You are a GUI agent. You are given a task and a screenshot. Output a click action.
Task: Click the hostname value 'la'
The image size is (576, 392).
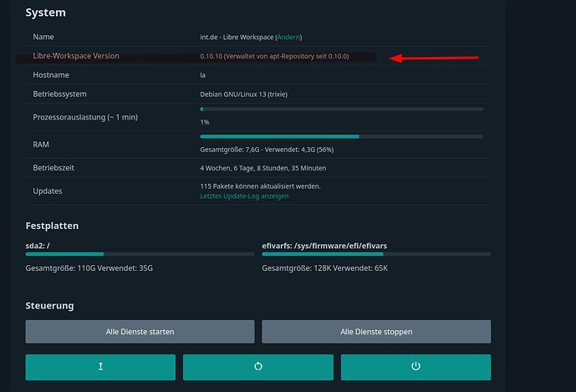203,75
